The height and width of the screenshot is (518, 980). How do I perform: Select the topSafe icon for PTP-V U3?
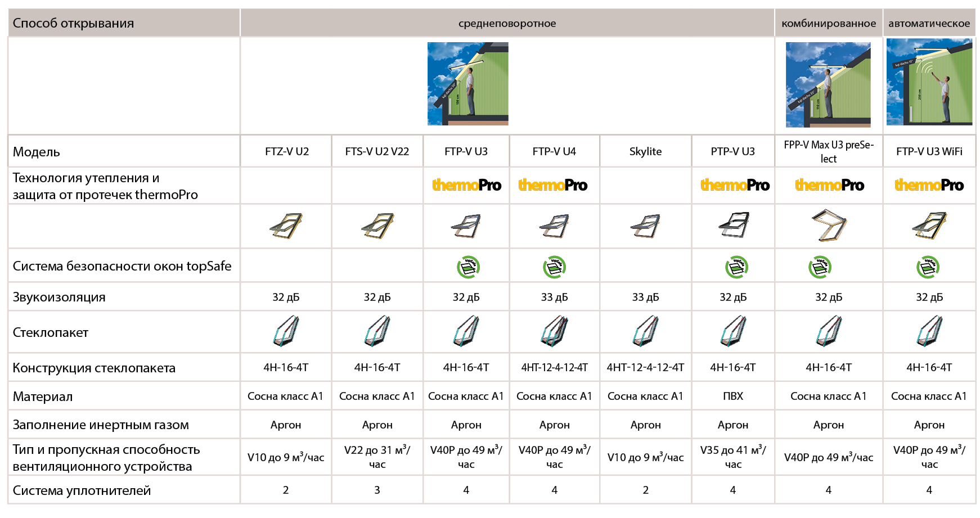point(736,267)
